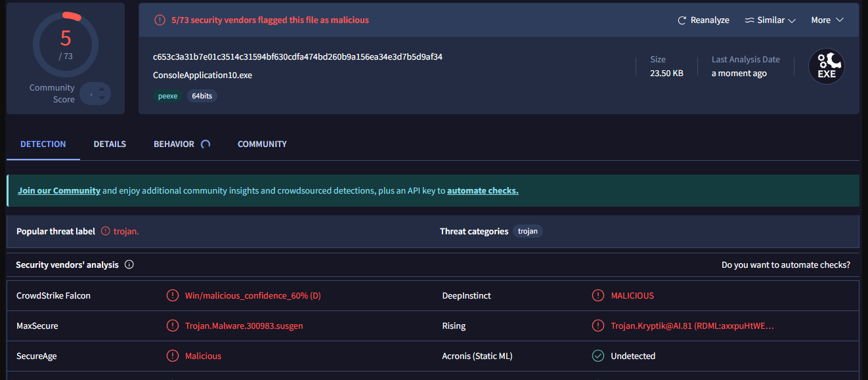Click the Undetected result text for Acronis
This screenshot has height=380, width=868.
[x=633, y=356]
